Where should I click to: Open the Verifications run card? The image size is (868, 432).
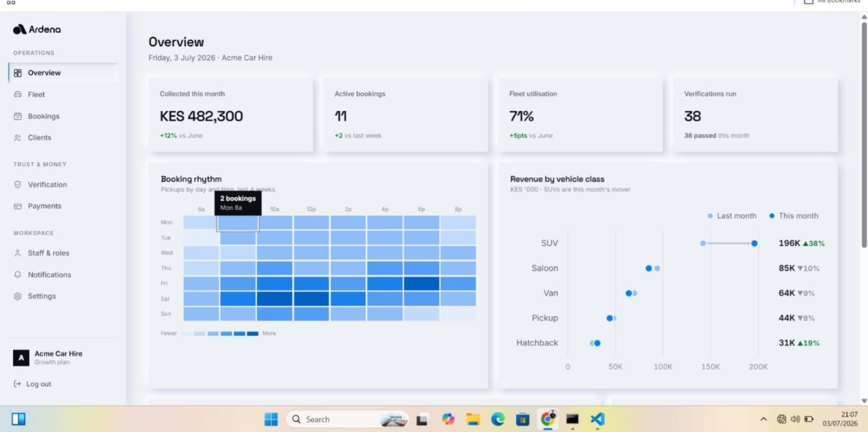[x=755, y=114]
